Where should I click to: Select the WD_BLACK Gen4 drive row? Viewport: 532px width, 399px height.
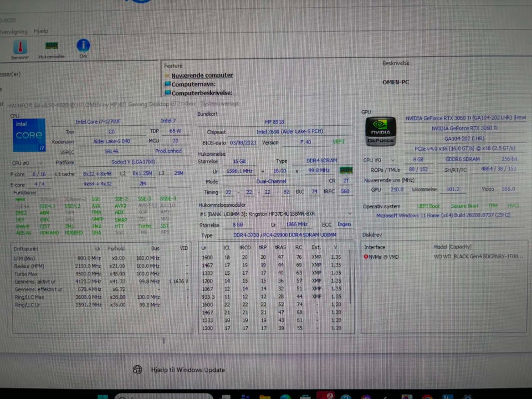444,257
